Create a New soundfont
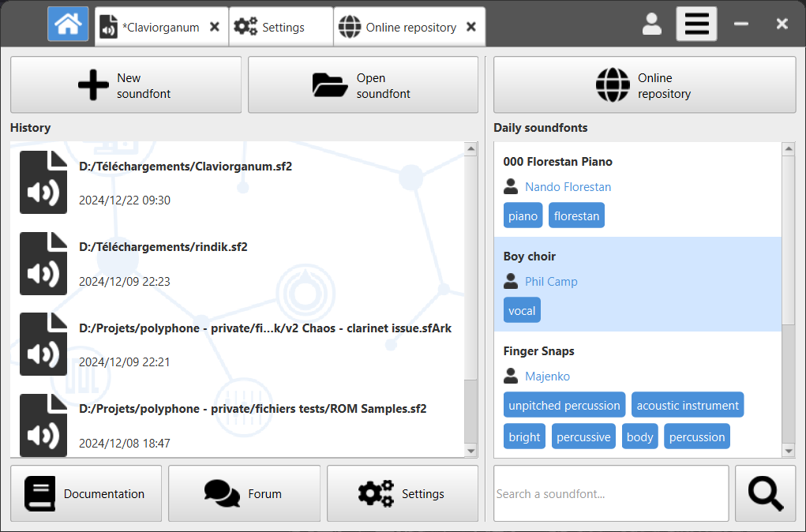Viewport: 806px width, 532px height. (126, 84)
